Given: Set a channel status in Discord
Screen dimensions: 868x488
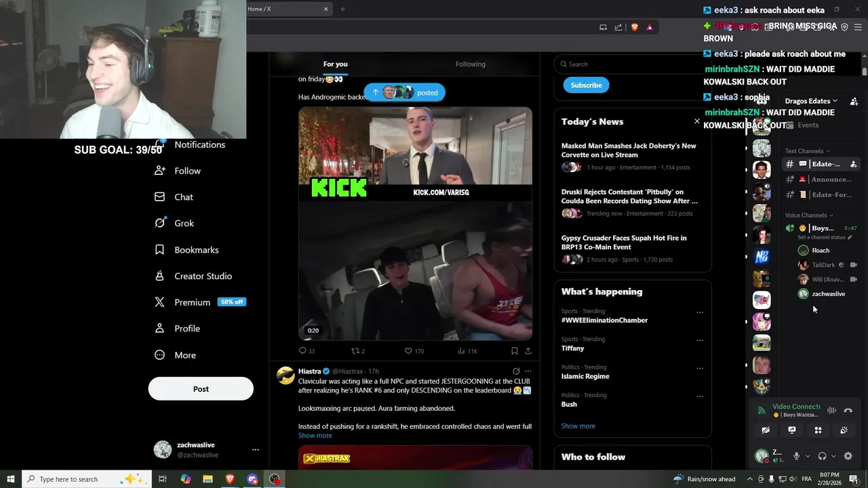Looking at the screenshot, I should (x=825, y=237).
